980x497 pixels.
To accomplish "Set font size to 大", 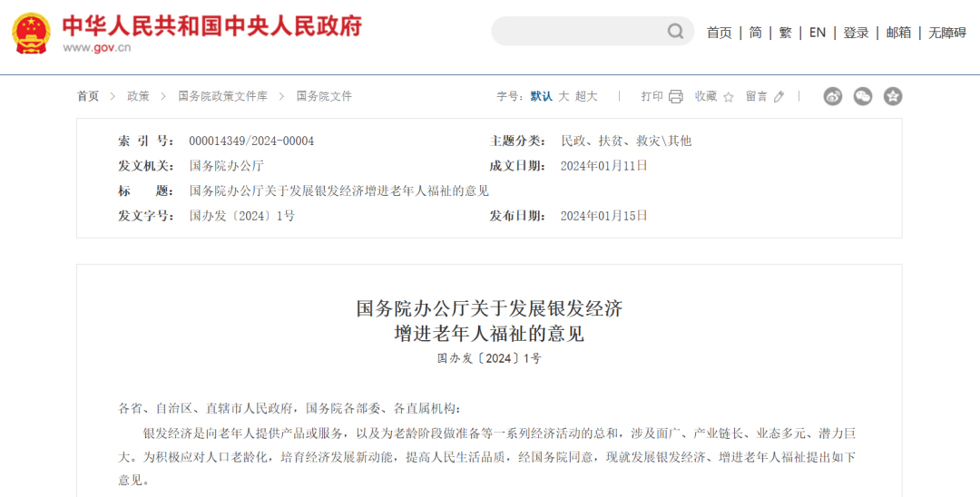I will 563,96.
